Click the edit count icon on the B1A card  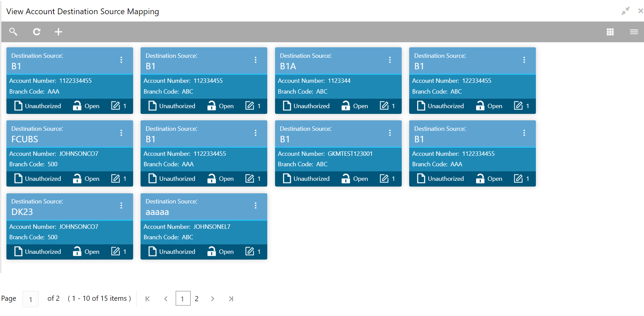(384, 106)
